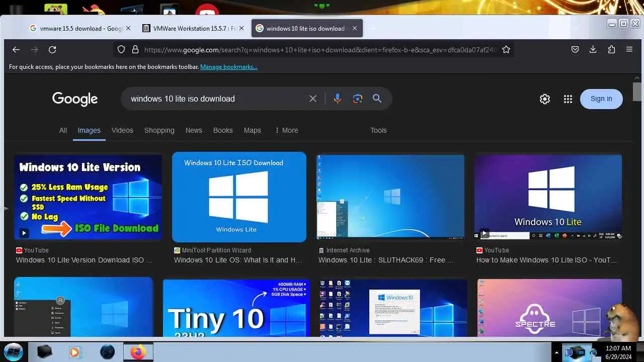Switch to News results
Viewport: 644px width, 362px height.
point(194,130)
